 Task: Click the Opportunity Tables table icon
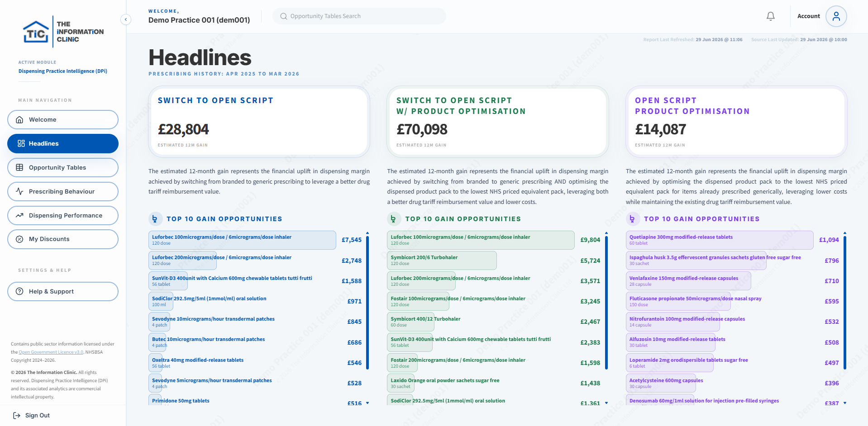coord(19,167)
